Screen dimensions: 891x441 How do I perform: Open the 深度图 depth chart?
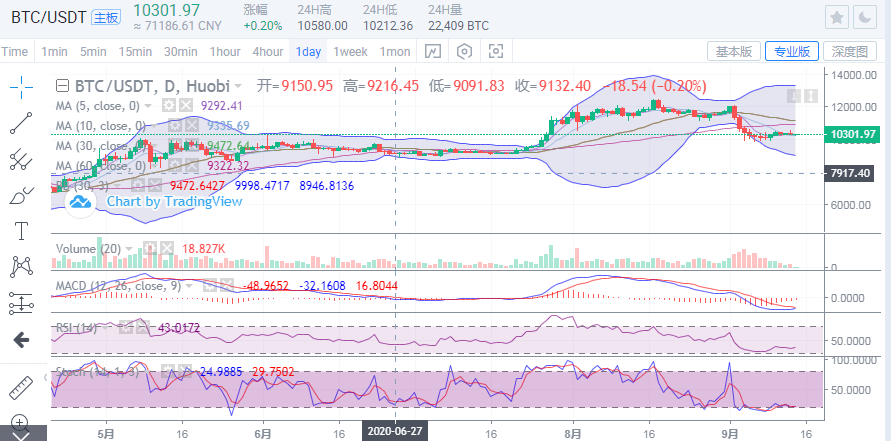(850, 51)
